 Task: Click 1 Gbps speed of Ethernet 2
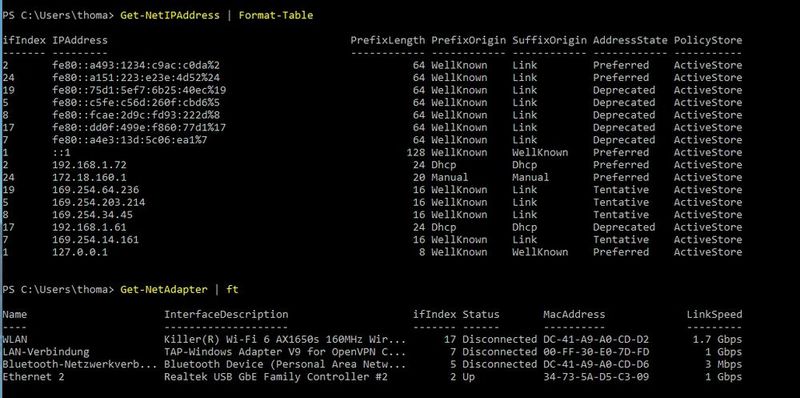pos(723,377)
